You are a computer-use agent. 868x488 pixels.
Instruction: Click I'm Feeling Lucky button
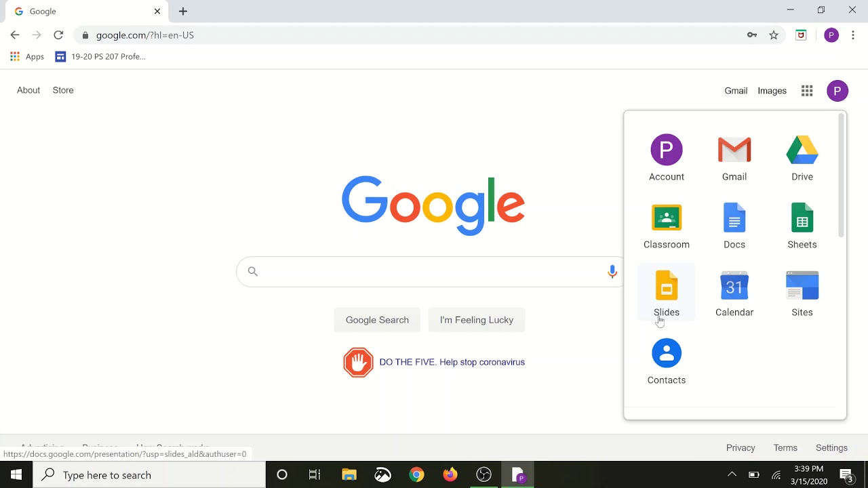(x=477, y=320)
